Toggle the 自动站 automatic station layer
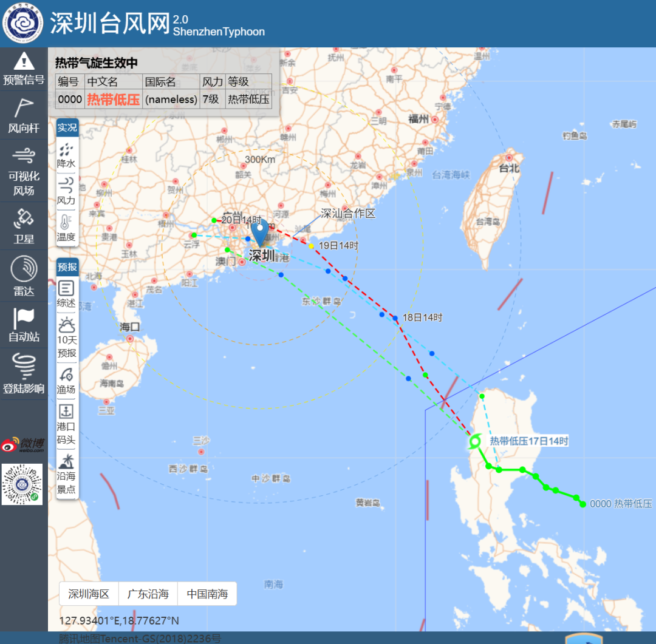The height and width of the screenshot is (644, 656). 24,325
